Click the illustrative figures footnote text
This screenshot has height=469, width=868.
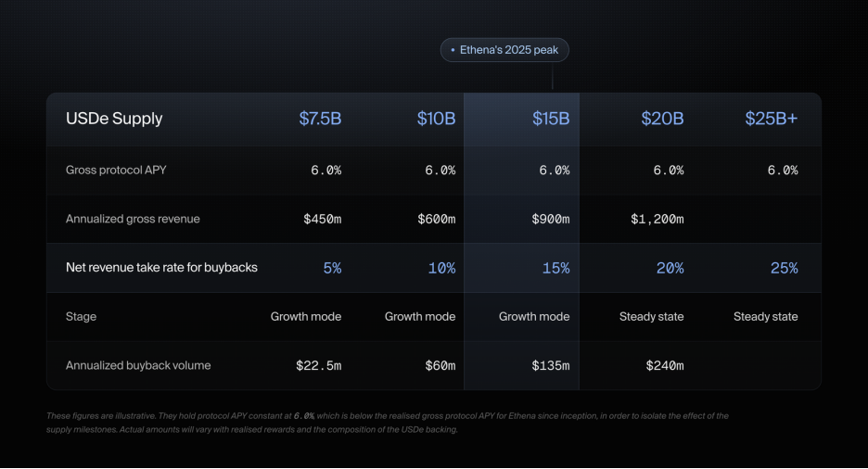388,423
